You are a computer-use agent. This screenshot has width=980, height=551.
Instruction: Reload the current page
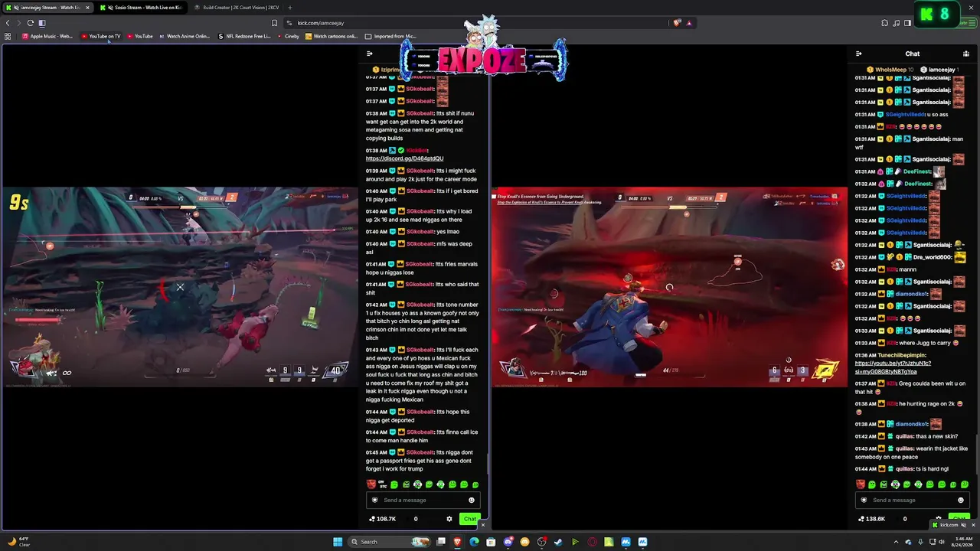[x=31, y=23]
